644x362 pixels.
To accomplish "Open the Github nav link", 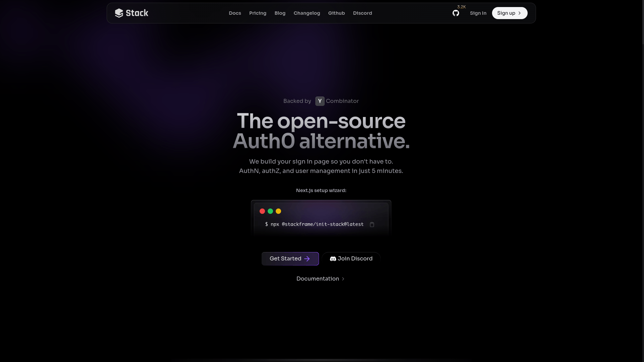I will (x=336, y=13).
